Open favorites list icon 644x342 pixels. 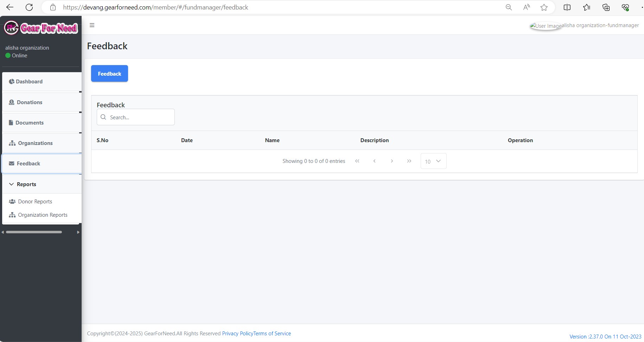click(x=587, y=7)
